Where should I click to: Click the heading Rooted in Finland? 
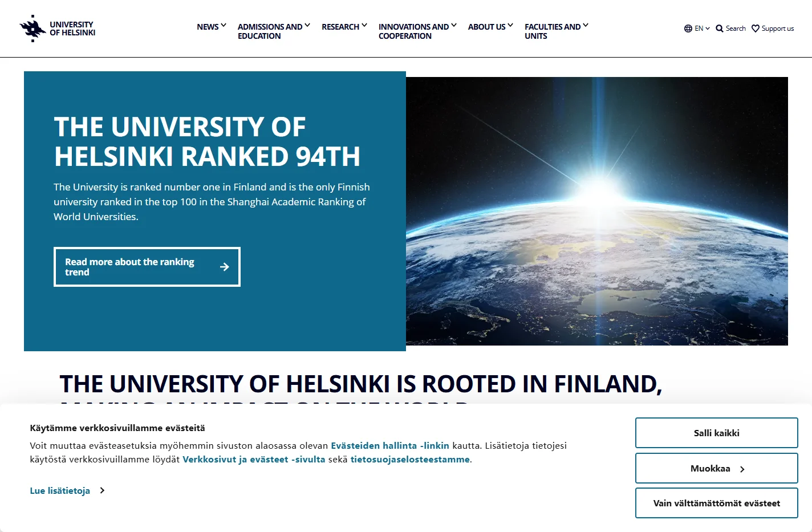361,387
